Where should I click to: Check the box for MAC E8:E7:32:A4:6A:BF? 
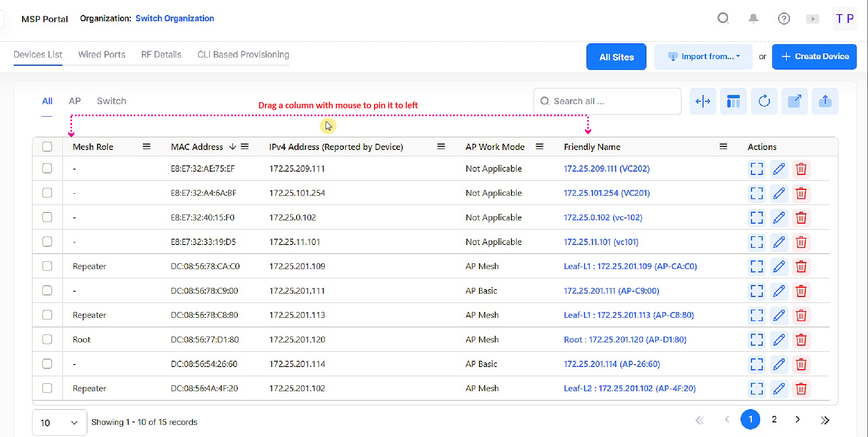(47, 193)
